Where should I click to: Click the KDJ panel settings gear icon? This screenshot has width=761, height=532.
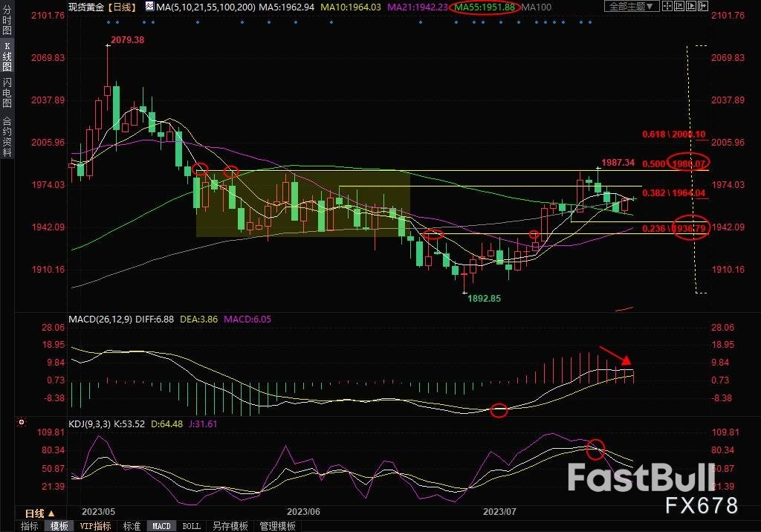click(20, 422)
